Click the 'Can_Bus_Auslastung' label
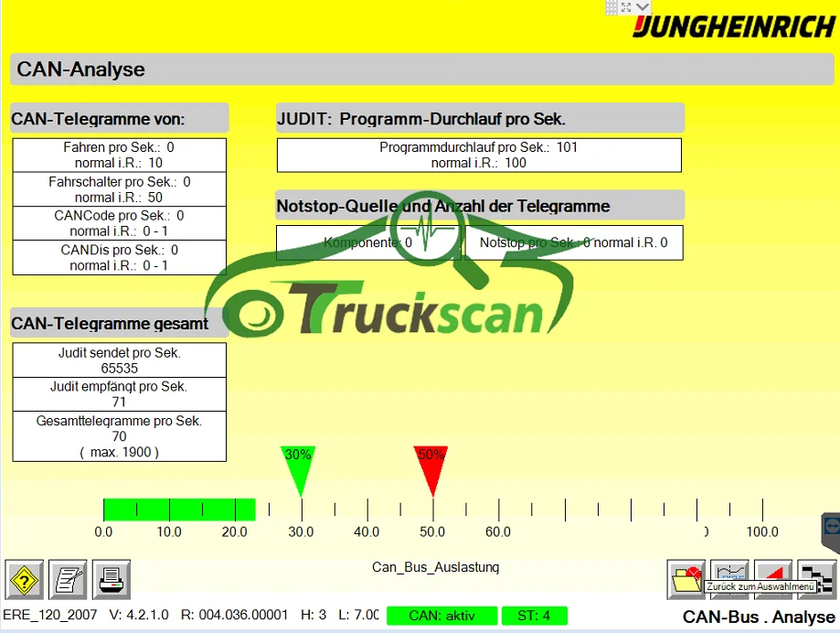Image resolution: width=840 pixels, height=633 pixels. click(435, 567)
